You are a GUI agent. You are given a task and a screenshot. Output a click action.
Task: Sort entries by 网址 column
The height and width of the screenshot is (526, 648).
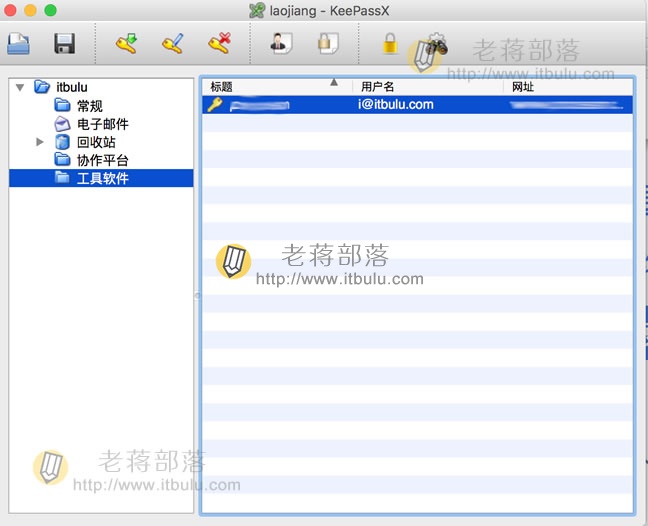[568, 87]
